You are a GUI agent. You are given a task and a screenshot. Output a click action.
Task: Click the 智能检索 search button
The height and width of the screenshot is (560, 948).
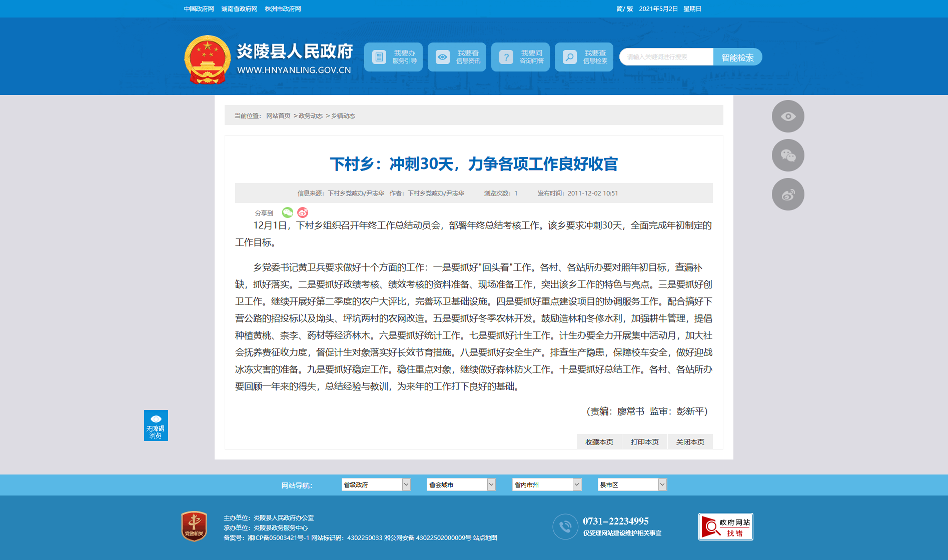point(737,57)
